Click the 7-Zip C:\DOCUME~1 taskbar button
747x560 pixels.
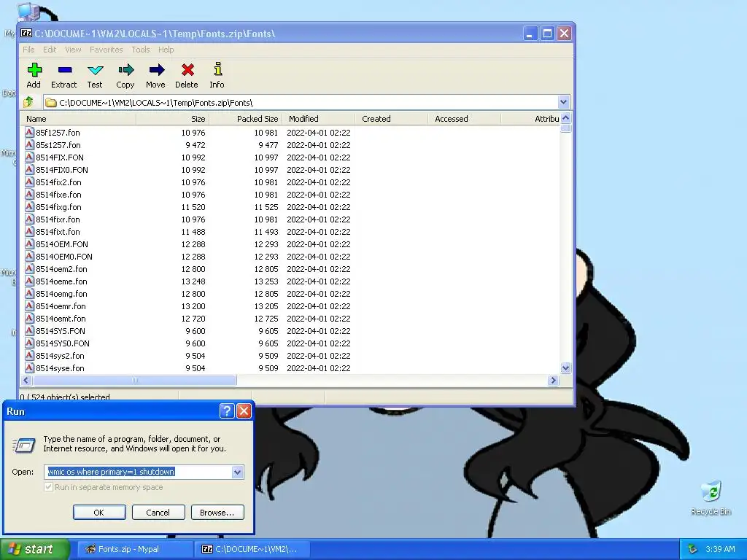coord(252,549)
